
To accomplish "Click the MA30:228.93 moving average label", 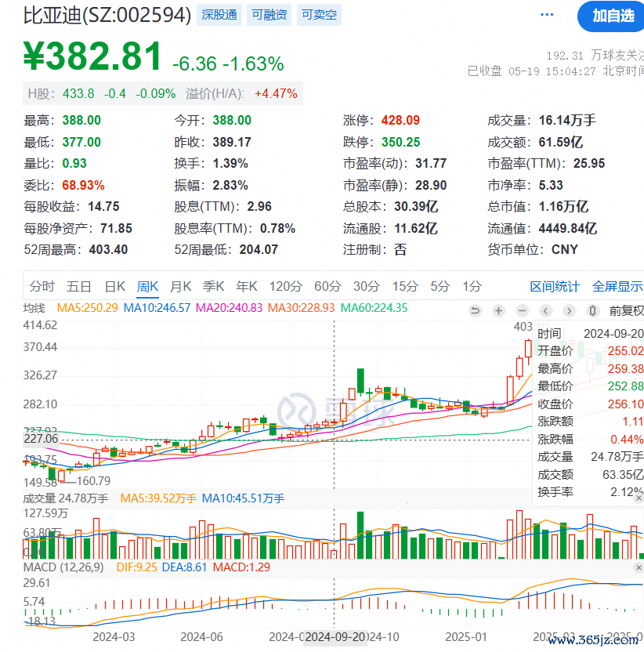I will click(x=301, y=308).
